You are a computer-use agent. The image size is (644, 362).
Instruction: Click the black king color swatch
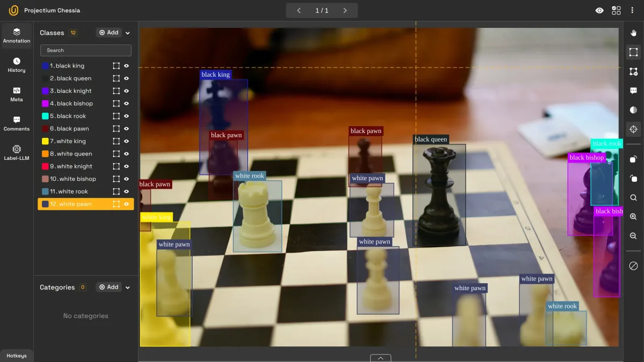(x=46, y=66)
